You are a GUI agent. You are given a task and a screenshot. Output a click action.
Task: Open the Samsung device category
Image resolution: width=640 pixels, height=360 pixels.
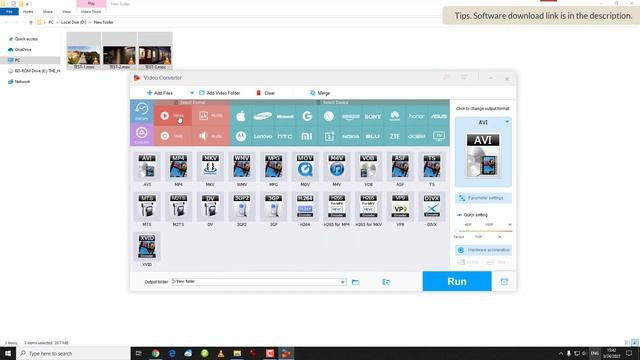click(262, 116)
